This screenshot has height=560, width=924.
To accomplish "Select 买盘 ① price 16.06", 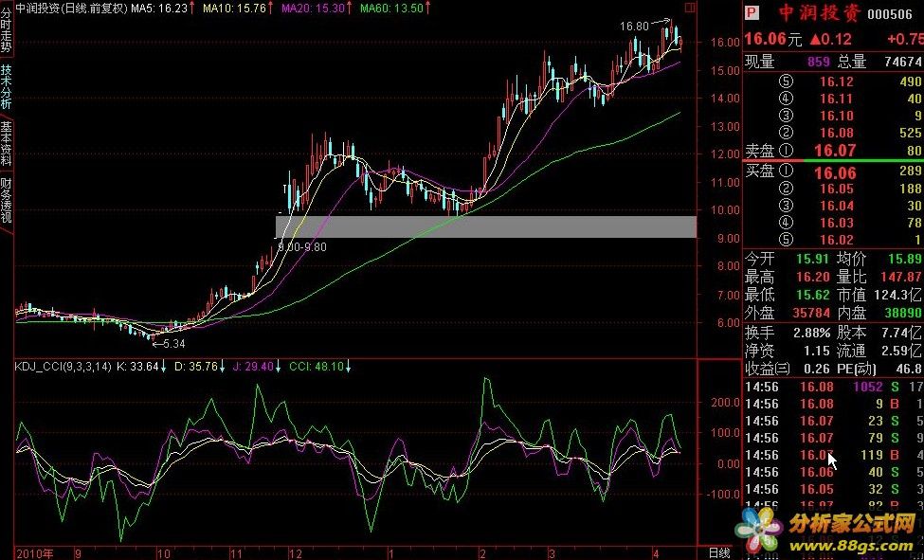I will pos(834,172).
